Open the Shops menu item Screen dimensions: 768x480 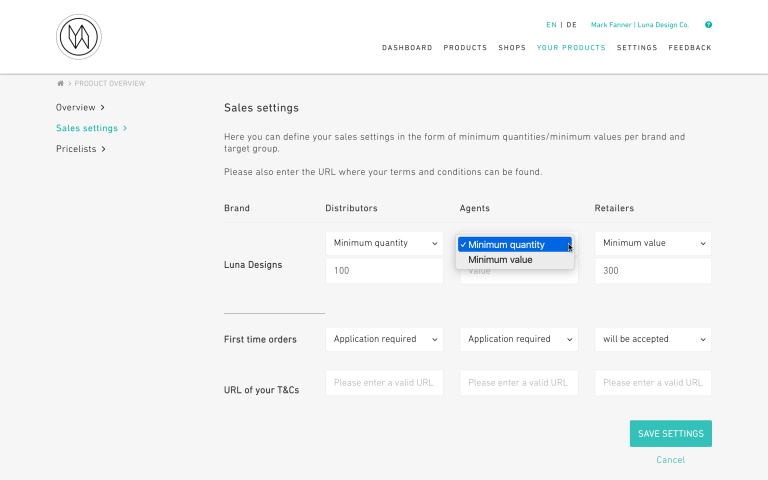pyautogui.click(x=512, y=48)
